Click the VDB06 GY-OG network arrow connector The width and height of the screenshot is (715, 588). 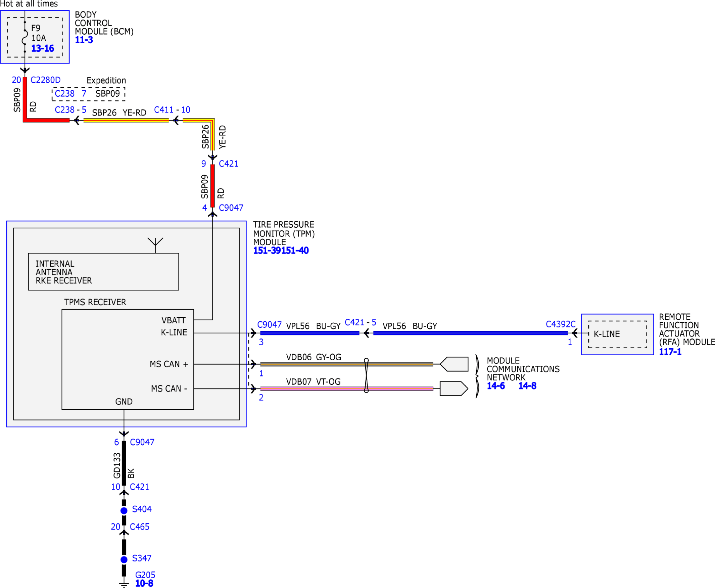pos(454,364)
